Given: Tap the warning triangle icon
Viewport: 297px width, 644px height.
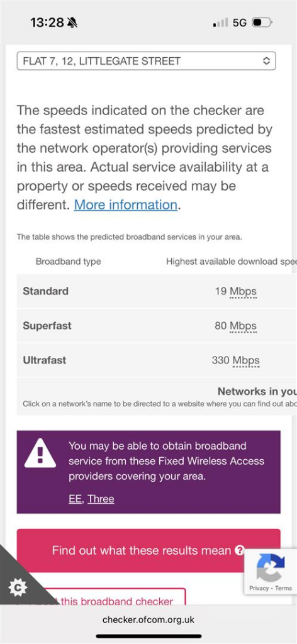Looking at the screenshot, I should point(40,453).
